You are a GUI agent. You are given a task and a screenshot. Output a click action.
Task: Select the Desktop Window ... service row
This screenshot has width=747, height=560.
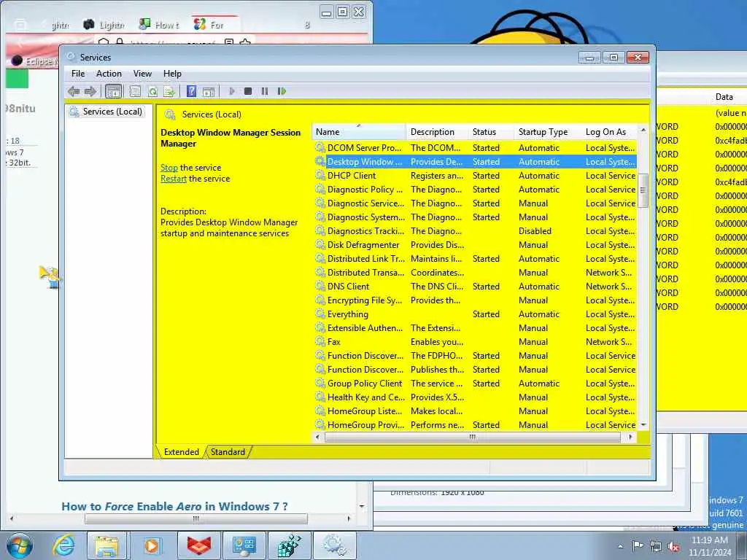tap(475, 162)
